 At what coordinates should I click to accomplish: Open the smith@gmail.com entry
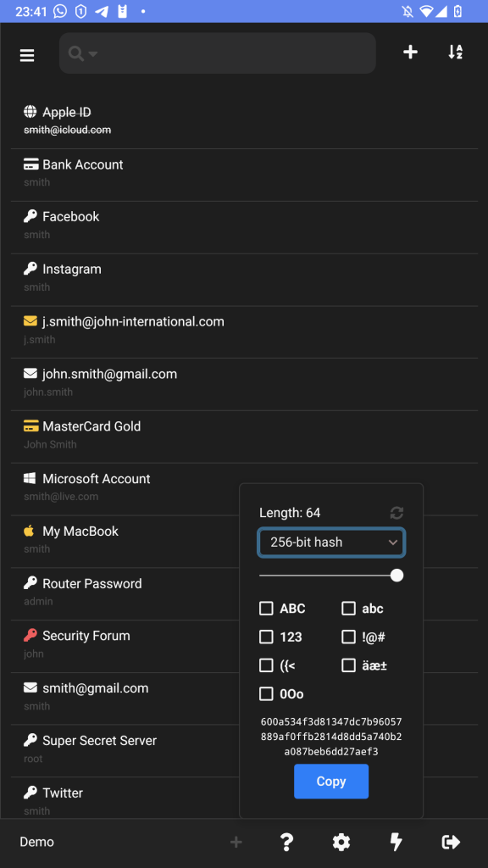coord(127,698)
